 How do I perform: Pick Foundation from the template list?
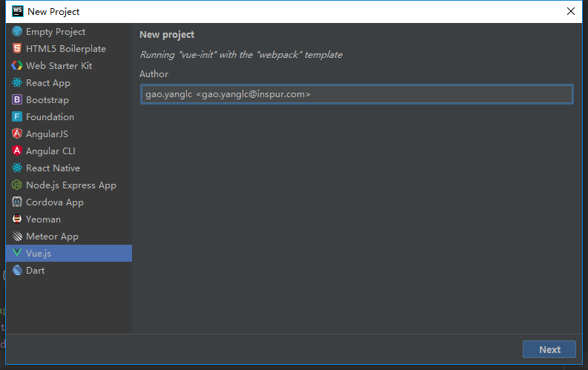pos(50,117)
